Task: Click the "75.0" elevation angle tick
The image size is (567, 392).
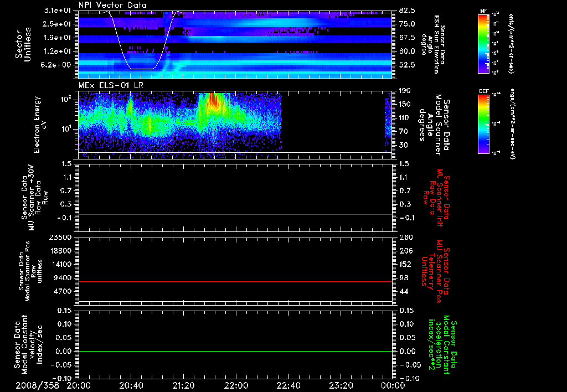Action: click(x=407, y=24)
